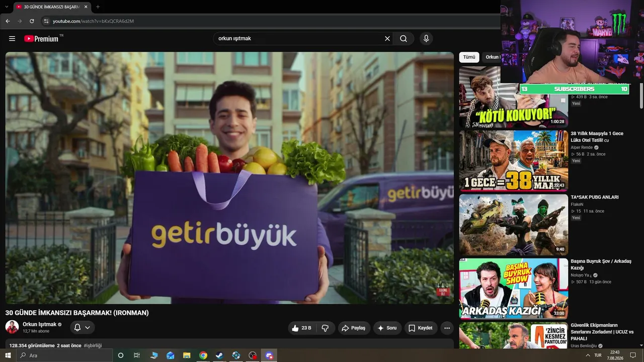Start voice search with microphone
Screen dimensions: 644x362
pos(426,39)
